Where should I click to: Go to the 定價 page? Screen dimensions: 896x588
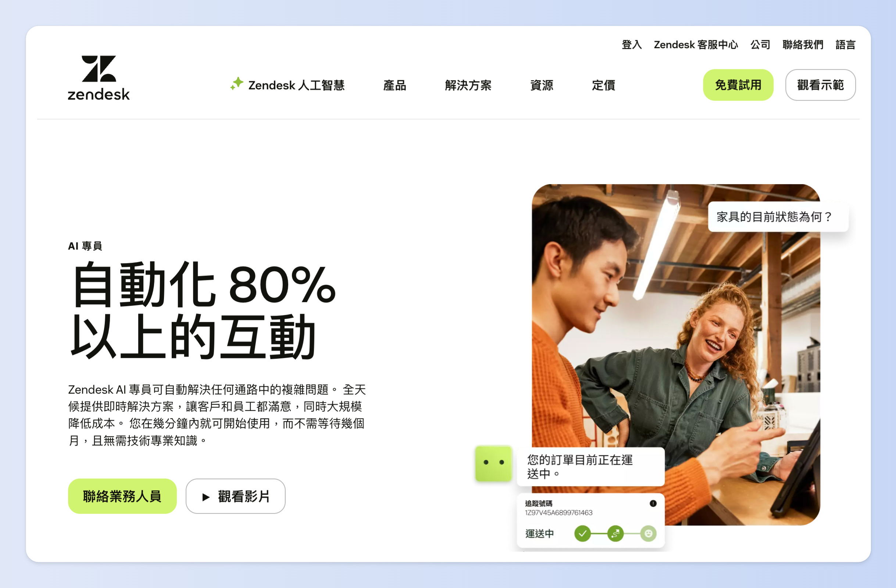603,85
